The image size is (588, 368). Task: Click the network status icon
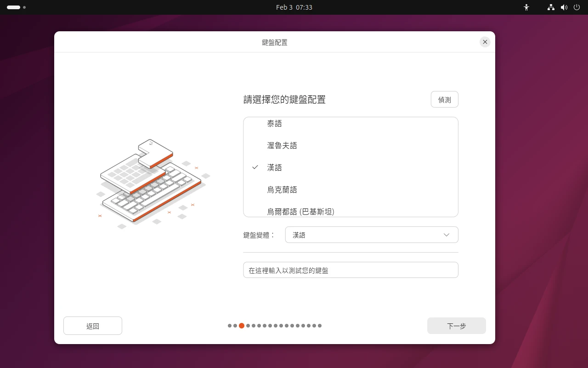(x=551, y=7)
